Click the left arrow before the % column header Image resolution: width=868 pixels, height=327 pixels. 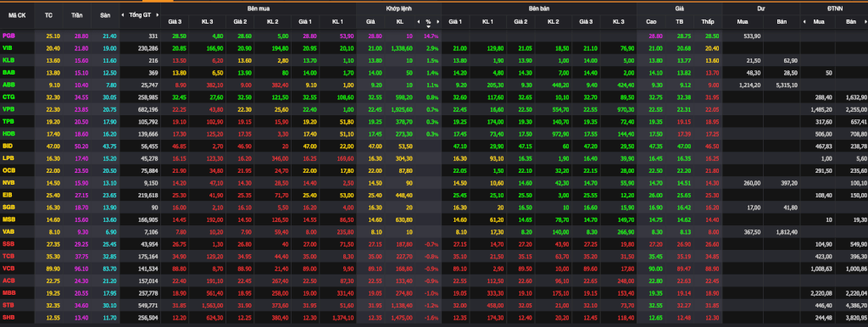420,21
